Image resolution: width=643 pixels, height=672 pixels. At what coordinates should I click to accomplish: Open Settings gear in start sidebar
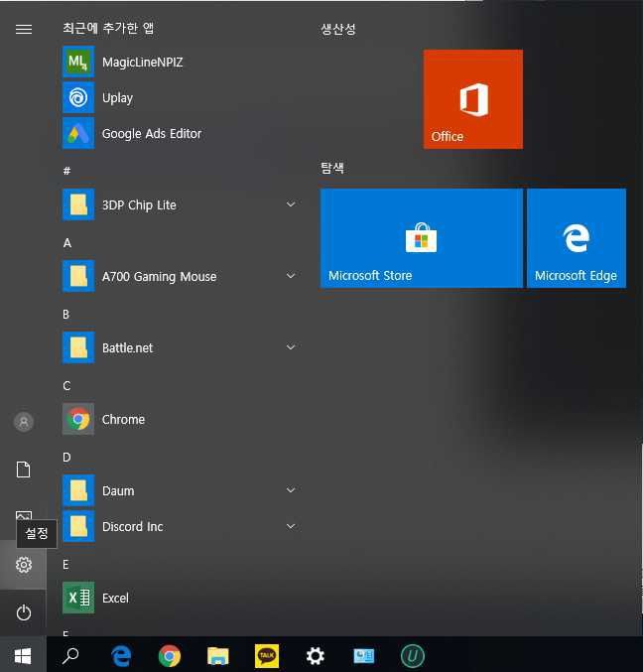click(24, 565)
